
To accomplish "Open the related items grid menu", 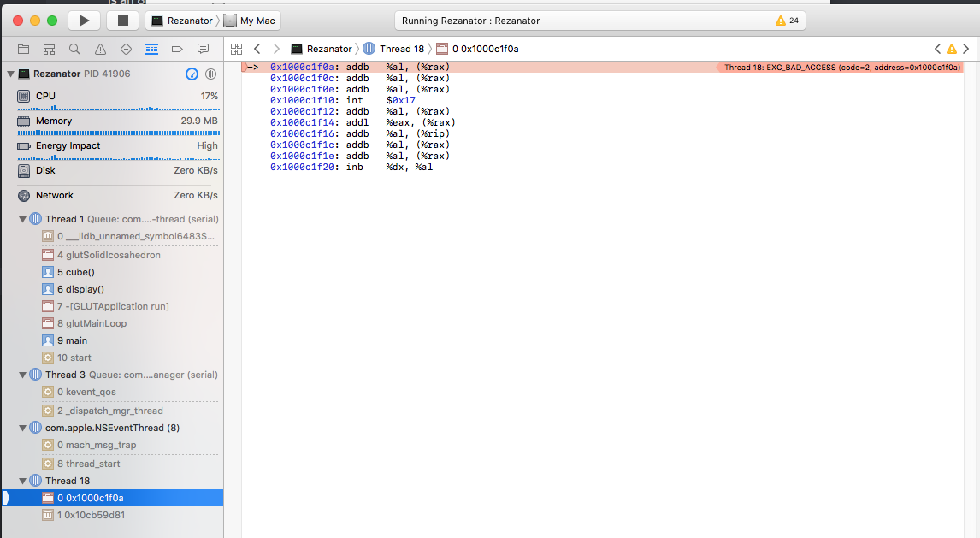I will click(236, 49).
